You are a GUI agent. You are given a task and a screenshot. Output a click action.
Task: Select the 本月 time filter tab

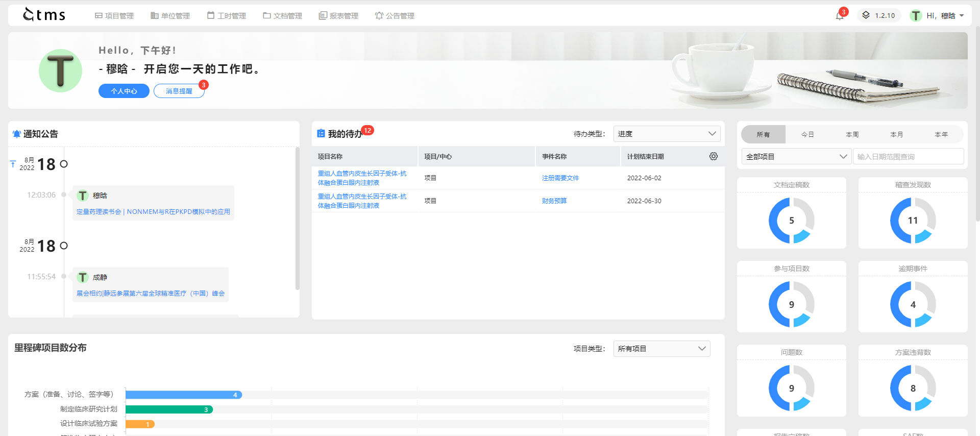tap(896, 134)
